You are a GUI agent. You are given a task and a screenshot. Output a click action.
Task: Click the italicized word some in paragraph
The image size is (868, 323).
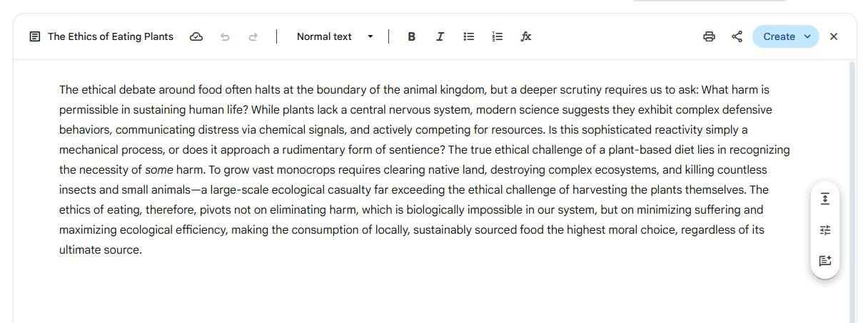coord(158,170)
